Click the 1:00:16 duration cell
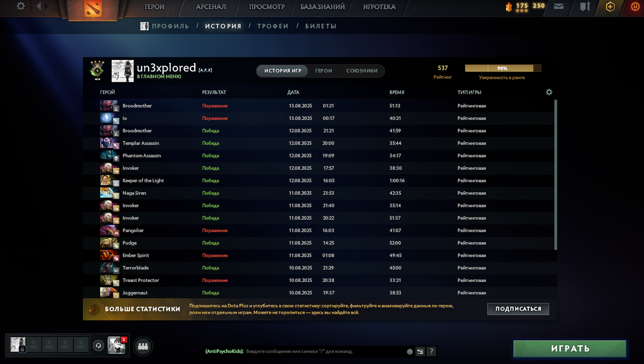 pos(397,181)
